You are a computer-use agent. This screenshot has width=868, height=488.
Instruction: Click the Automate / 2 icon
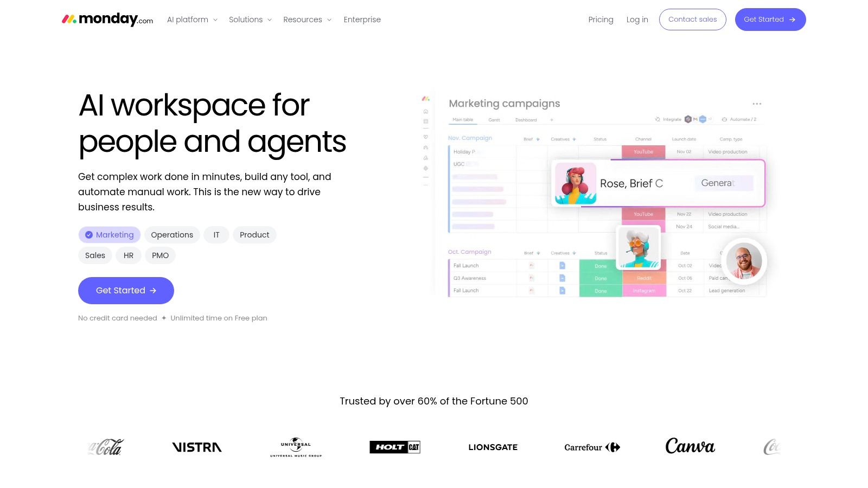tap(724, 119)
